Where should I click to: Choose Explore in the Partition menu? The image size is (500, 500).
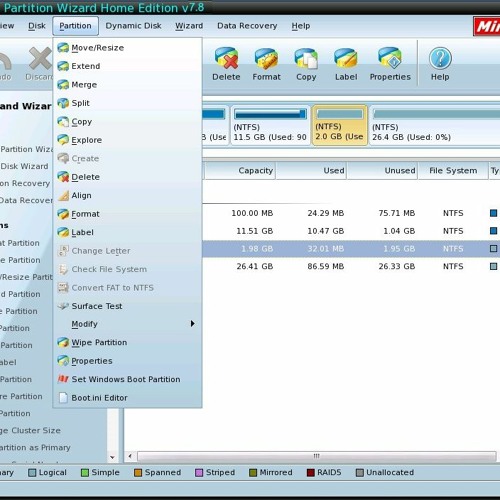click(x=127, y=140)
